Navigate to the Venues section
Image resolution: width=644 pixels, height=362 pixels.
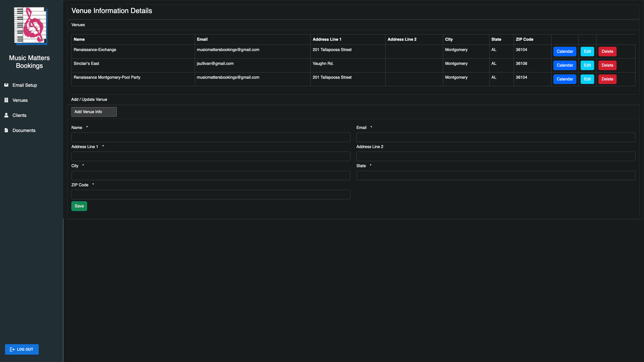pos(20,100)
